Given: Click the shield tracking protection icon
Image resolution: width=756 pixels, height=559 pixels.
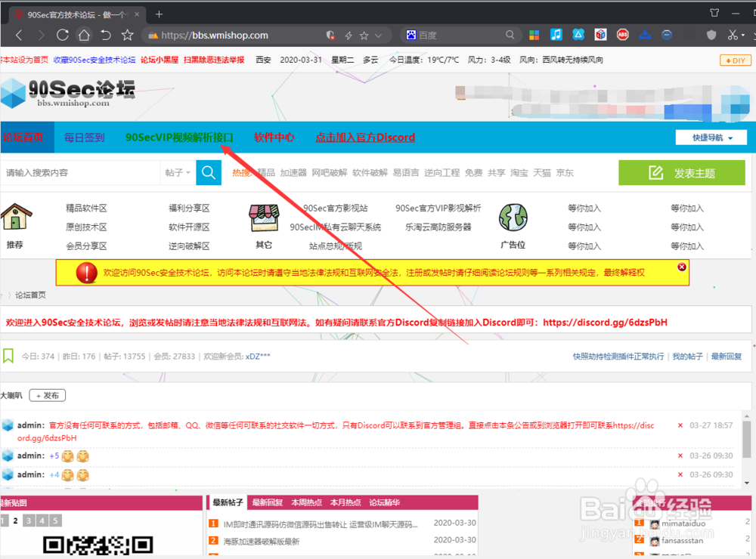Looking at the screenshot, I should coord(711,35).
